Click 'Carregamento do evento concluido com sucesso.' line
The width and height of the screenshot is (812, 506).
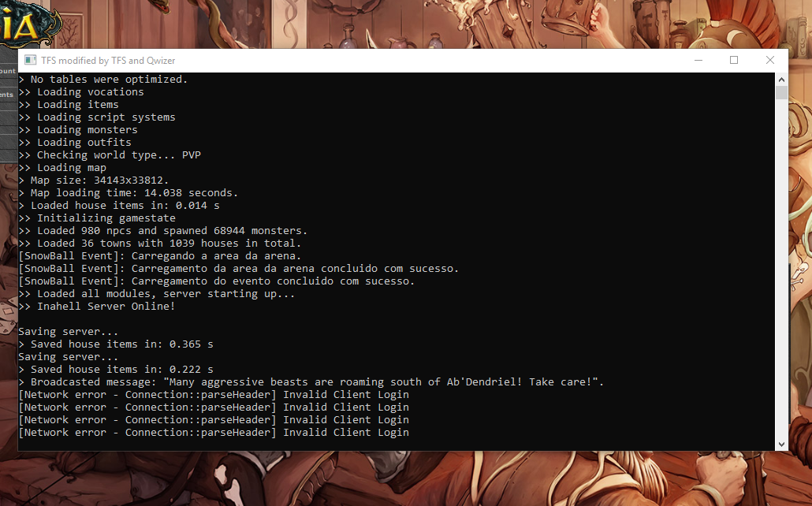click(x=217, y=281)
